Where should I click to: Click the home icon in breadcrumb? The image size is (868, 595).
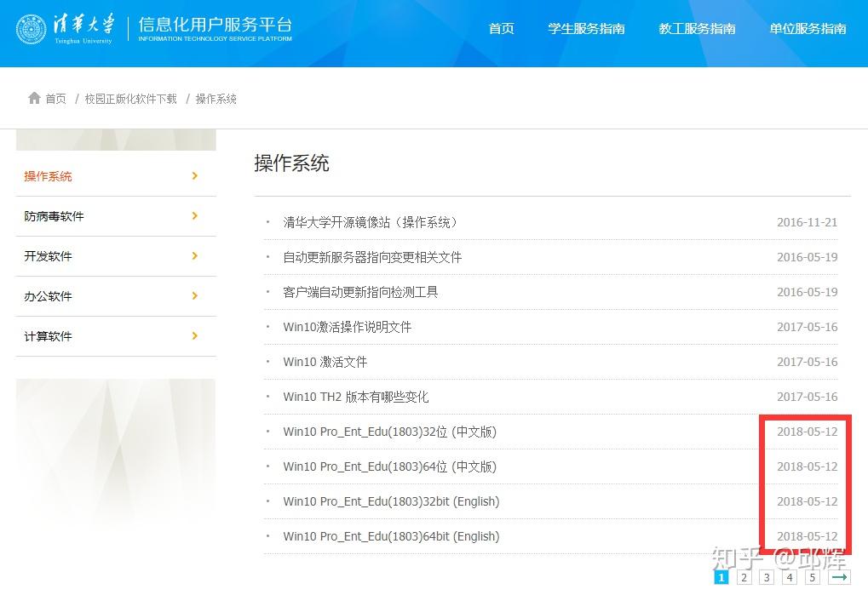coord(34,98)
